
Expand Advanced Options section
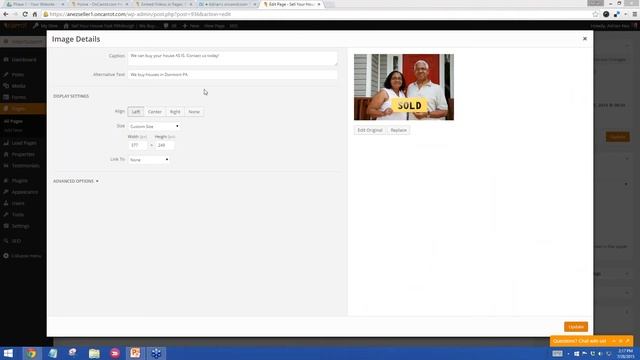click(76, 181)
